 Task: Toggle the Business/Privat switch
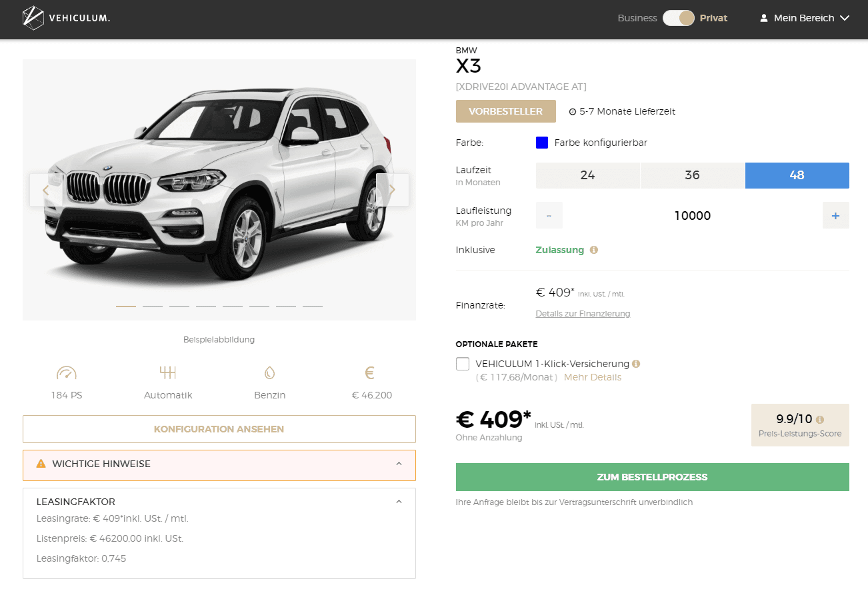point(679,18)
